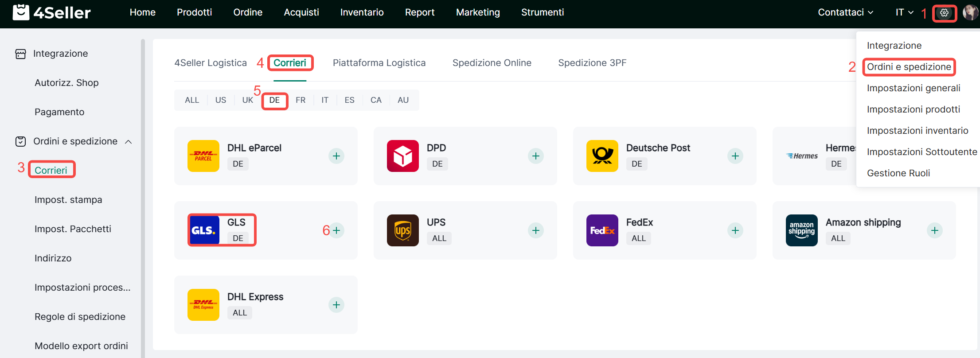Click the plus for Amazon shipping
Image resolution: width=980 pixels, height=358 pixels.
click(x=935, y=230)
